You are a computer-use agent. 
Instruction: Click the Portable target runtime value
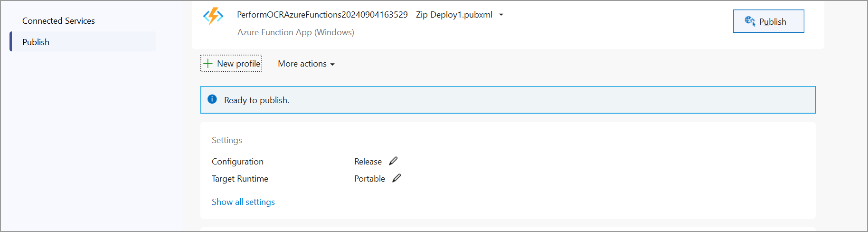pos(369,179)
